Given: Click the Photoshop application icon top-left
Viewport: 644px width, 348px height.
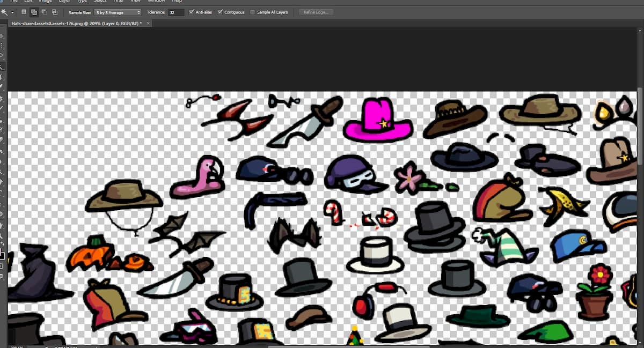Looking at the screenshot, I should click(1, 1).
